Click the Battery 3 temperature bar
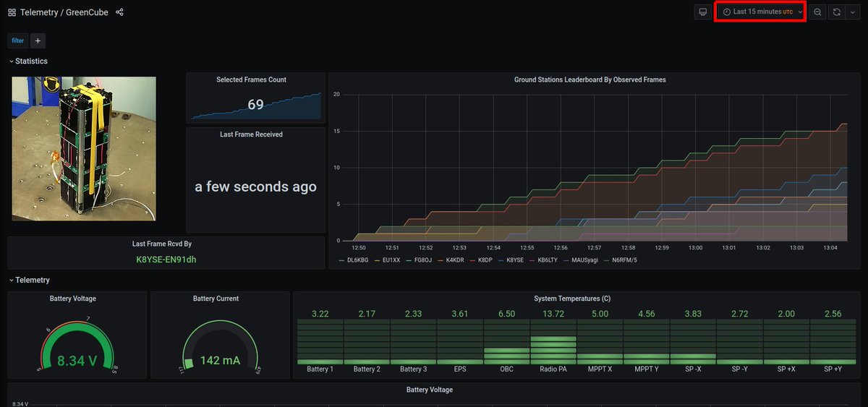This screenshot has height=407, width=868. pyautogui.click(x=412, y=342)
